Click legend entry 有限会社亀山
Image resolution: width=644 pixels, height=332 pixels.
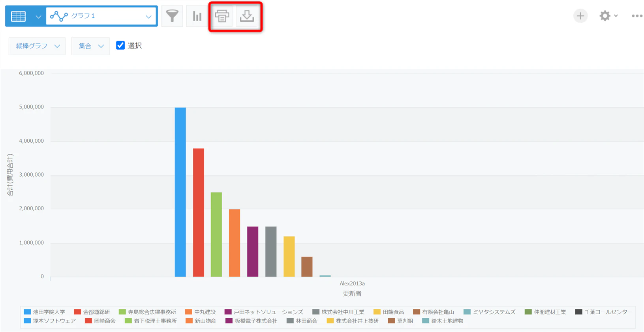434,312
